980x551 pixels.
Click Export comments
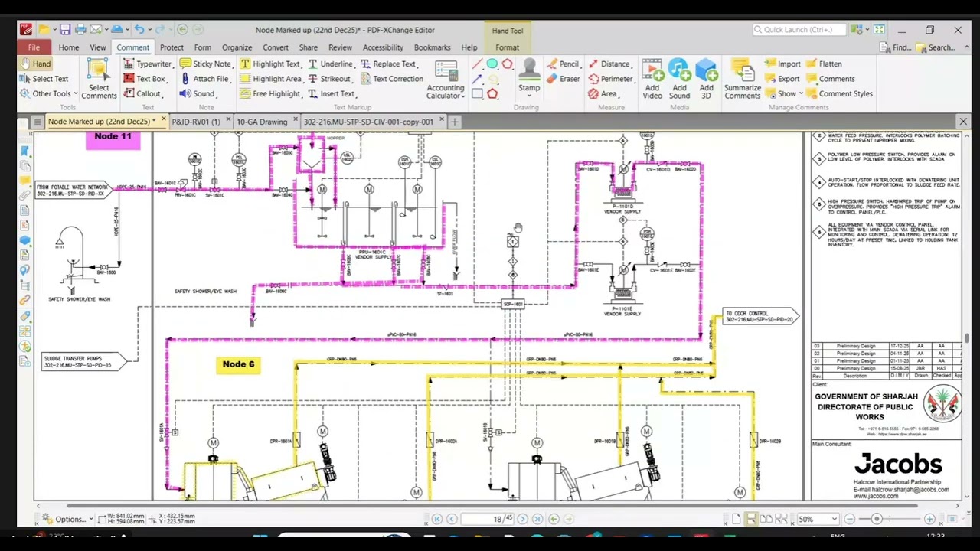(x=782, y=79)
